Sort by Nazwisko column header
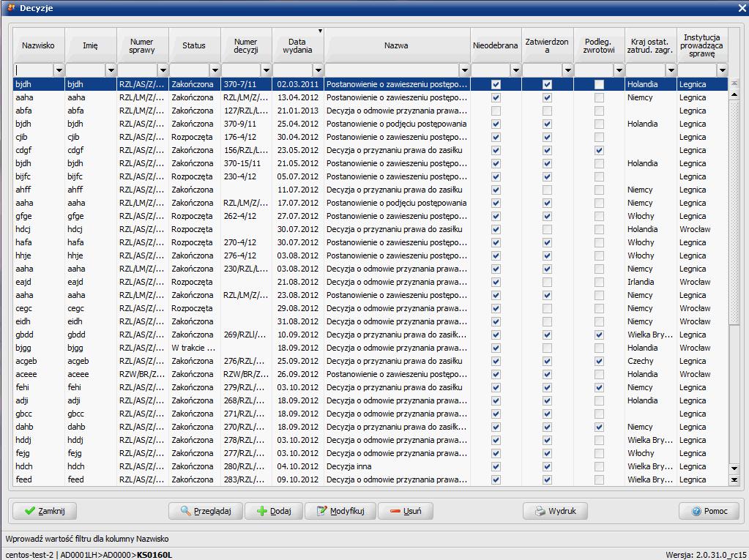Image resolution: width=749 pixels, height=560 pixels. (x=38, y=45)
